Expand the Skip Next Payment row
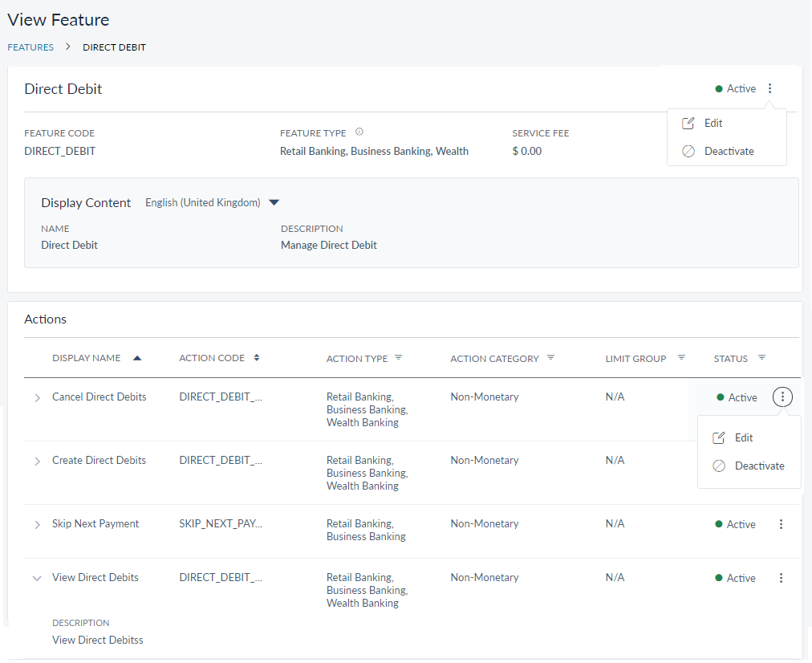The height and width of the screenshot is (663, 812). [x=37, y=524]
